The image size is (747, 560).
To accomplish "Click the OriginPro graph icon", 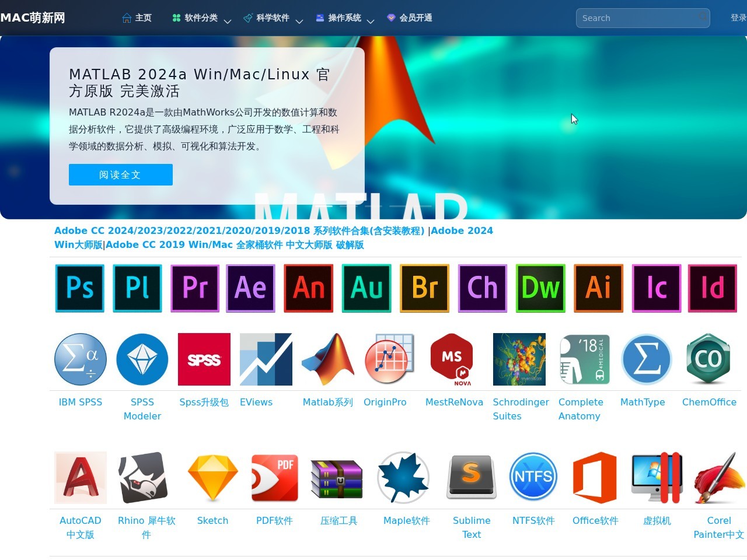I will click(390, 359).
